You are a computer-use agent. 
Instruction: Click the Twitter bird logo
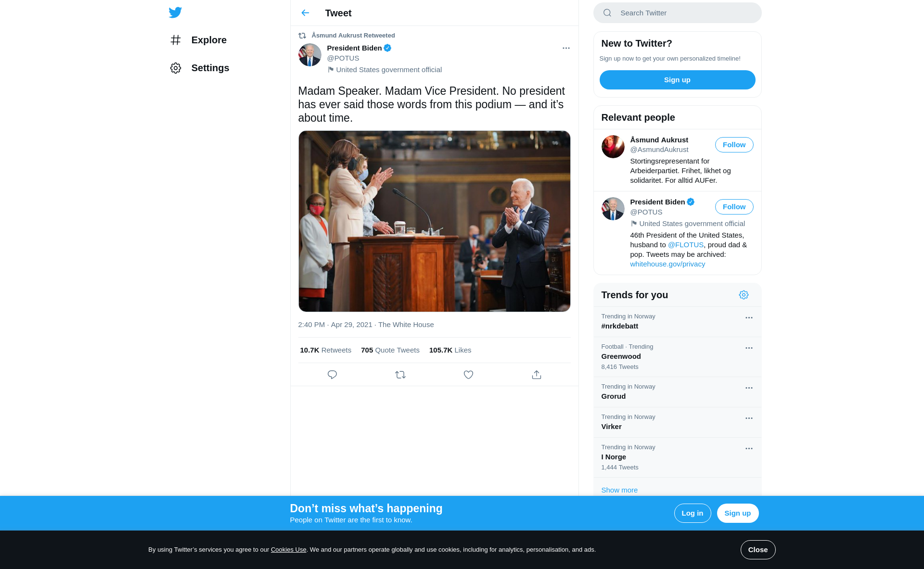coord(175,13)
